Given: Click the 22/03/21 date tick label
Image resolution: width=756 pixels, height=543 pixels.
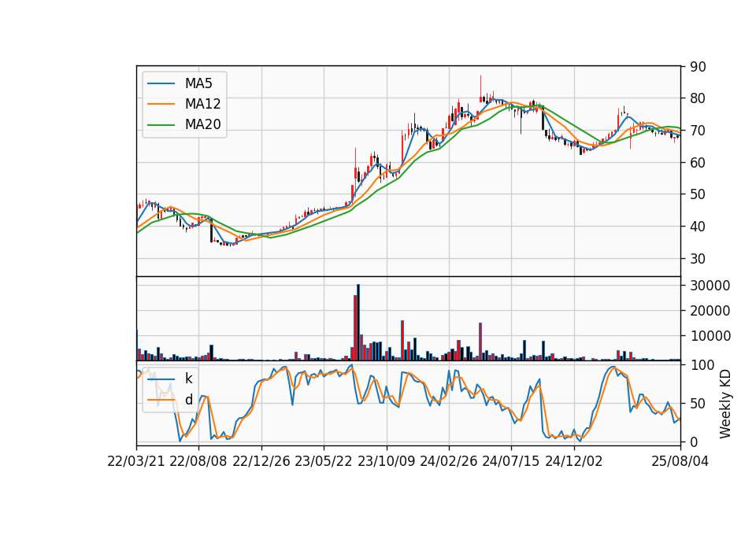Looking at the screenshot, I should [136, 461].
